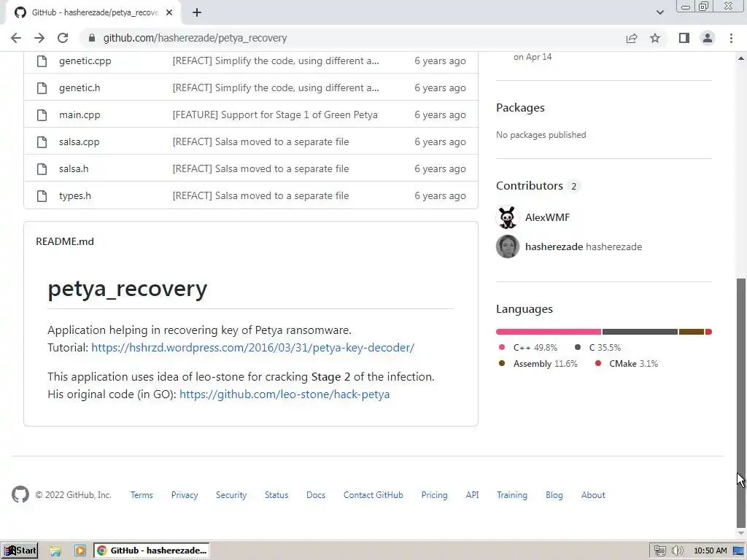Open the Contact GitHub footer link
Screen dimensions: 747x560
click(x=373, y=495)
